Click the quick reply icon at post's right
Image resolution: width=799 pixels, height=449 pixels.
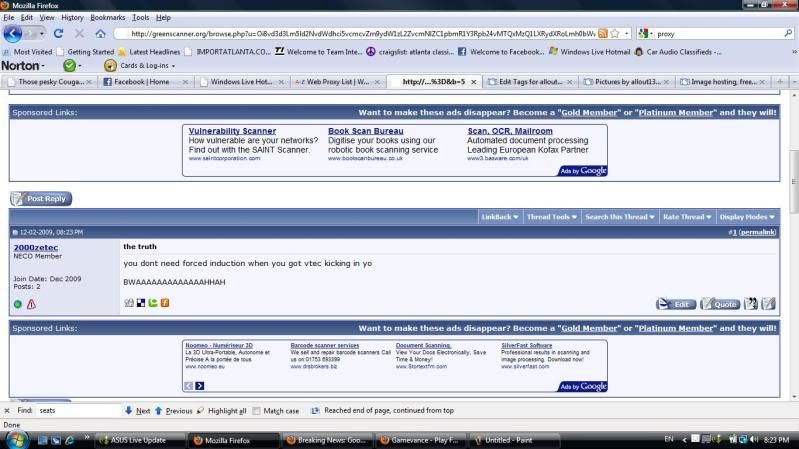click(x=769, y=303)
